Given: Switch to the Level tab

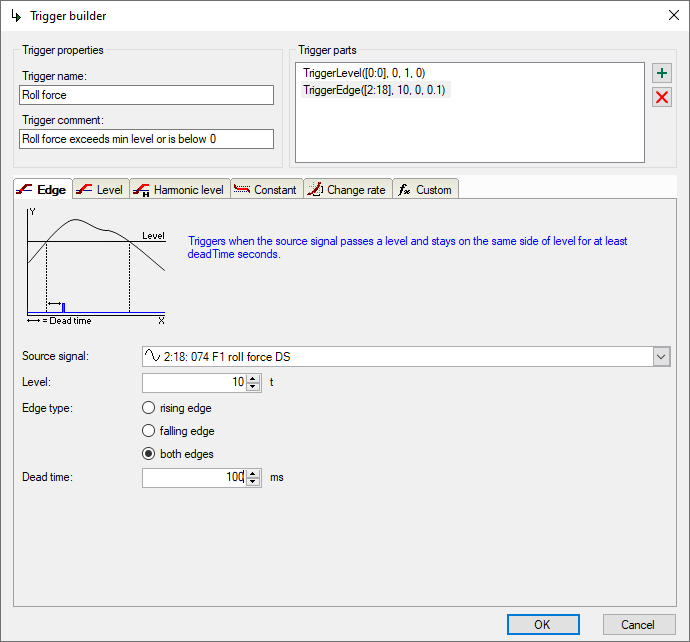Looking at the screenshot, I should coord(99,189).
